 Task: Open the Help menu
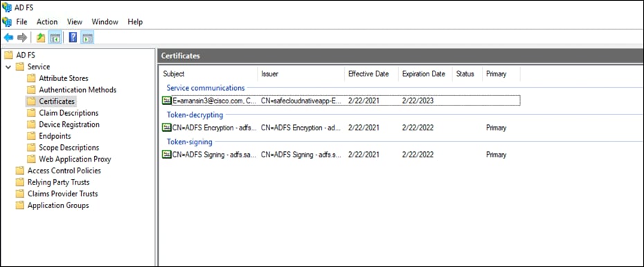135,21
